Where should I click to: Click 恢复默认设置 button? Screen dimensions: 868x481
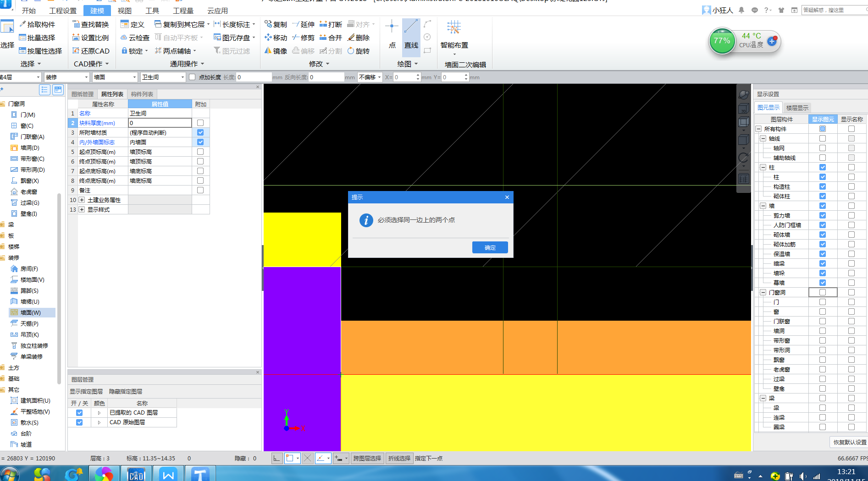850,442
